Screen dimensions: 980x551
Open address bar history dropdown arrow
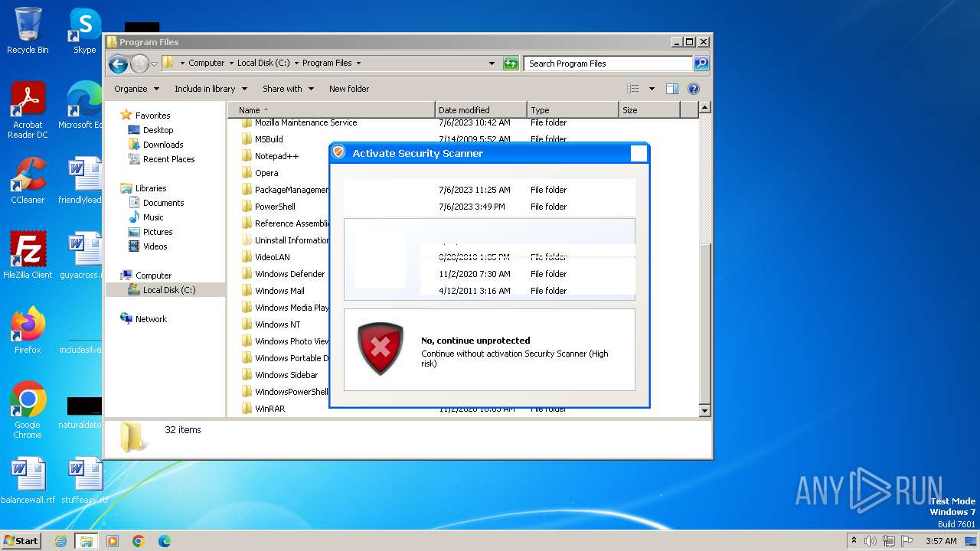click(x=492, y=64)
